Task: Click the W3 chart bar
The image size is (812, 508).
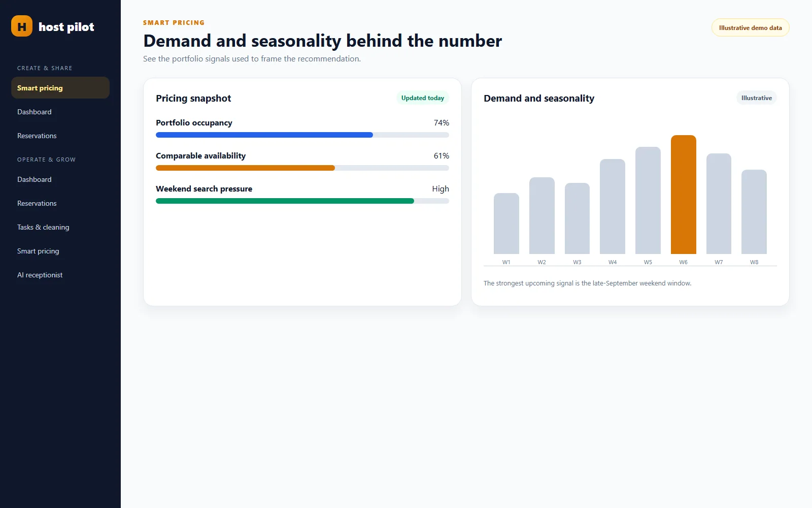Action: (x=577, y=218)
